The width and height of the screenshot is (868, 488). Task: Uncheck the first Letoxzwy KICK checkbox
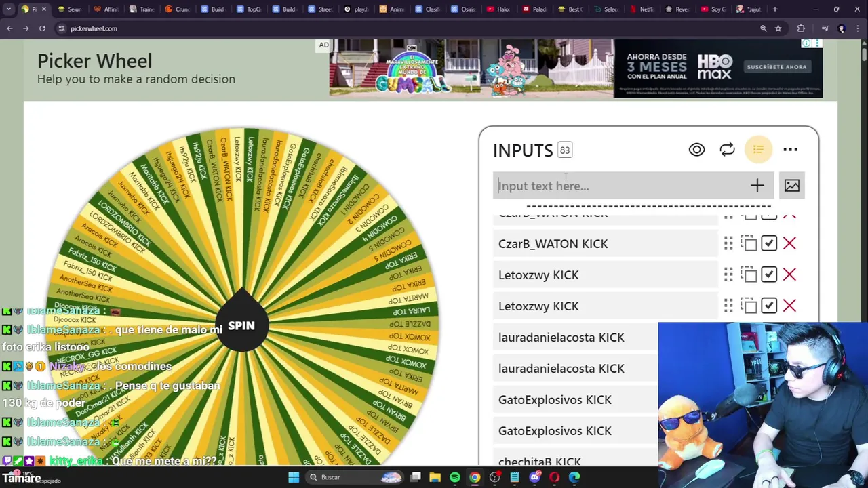[768, 274]
